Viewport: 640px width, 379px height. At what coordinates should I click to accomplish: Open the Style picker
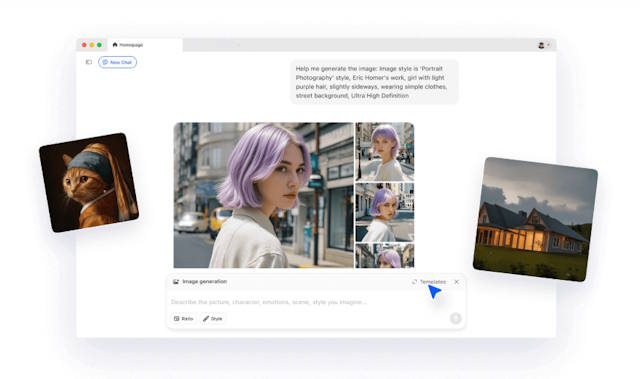(213, 319)
